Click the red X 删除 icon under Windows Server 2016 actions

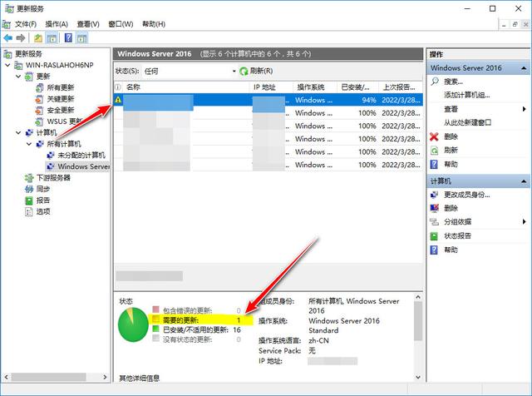click(x=434, y=136)
